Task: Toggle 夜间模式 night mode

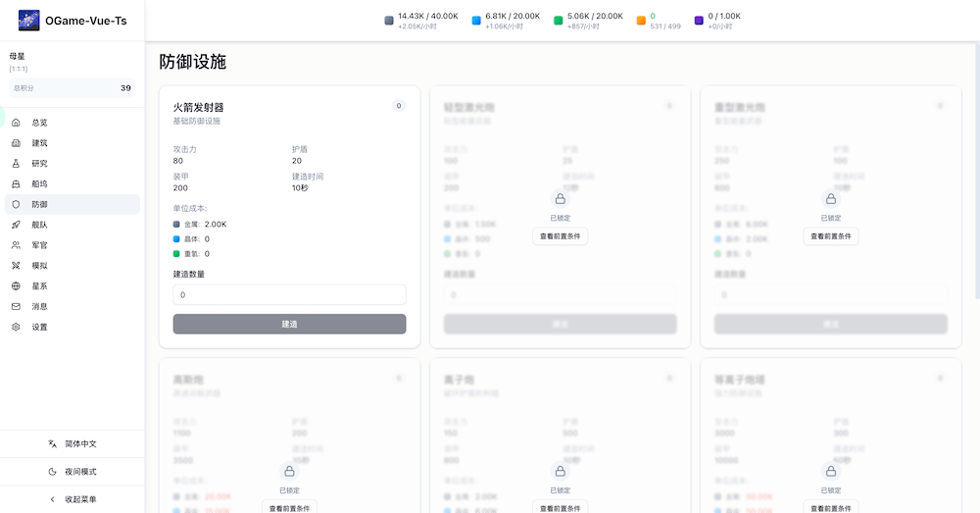Action: coord(73,472)
